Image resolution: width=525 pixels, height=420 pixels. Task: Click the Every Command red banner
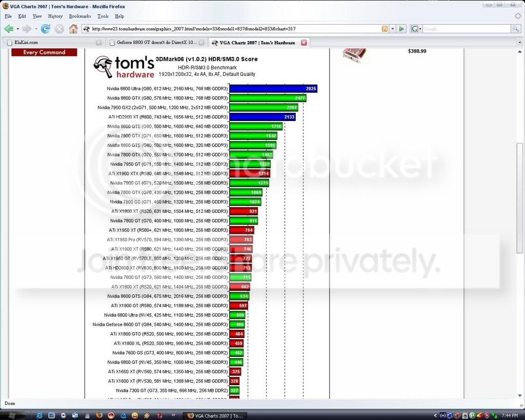tap(44, 52)
